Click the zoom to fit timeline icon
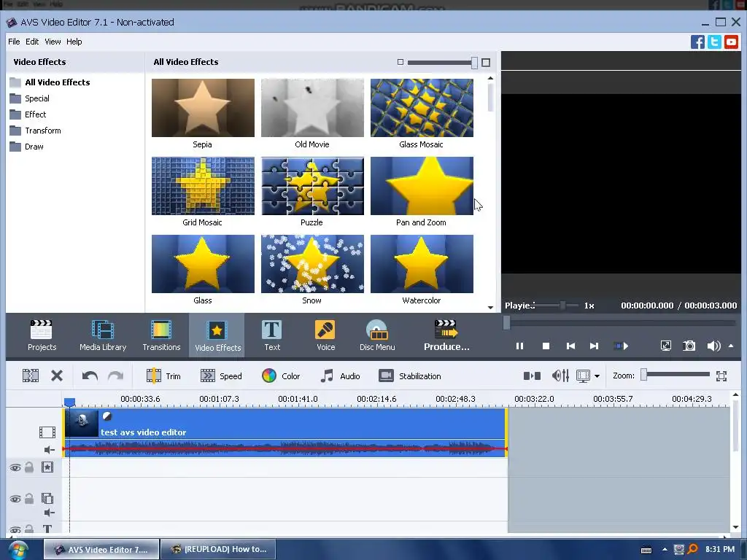747x560 pixels. pyautogui.click(x=721, y=376)
